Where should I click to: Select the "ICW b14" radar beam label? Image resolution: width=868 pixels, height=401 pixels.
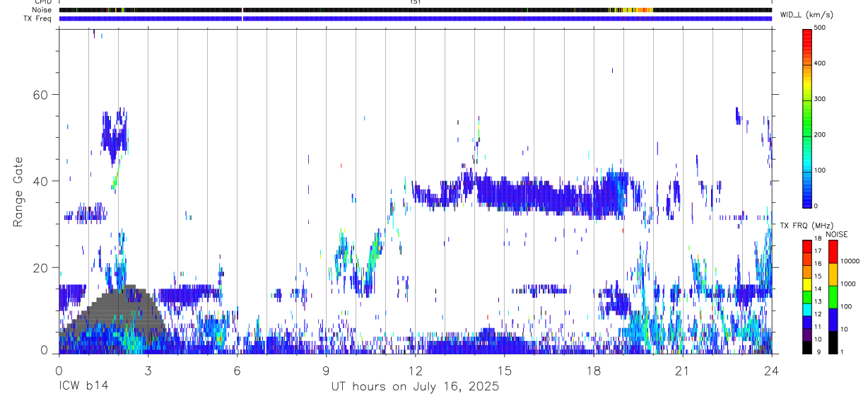[x=83, y=387]
